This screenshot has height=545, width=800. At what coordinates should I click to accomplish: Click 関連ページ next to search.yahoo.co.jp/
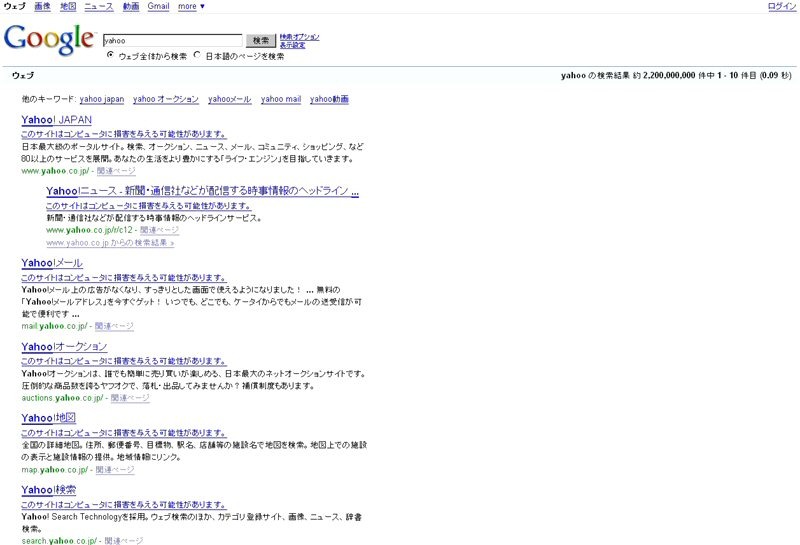(x=124, y=540)
